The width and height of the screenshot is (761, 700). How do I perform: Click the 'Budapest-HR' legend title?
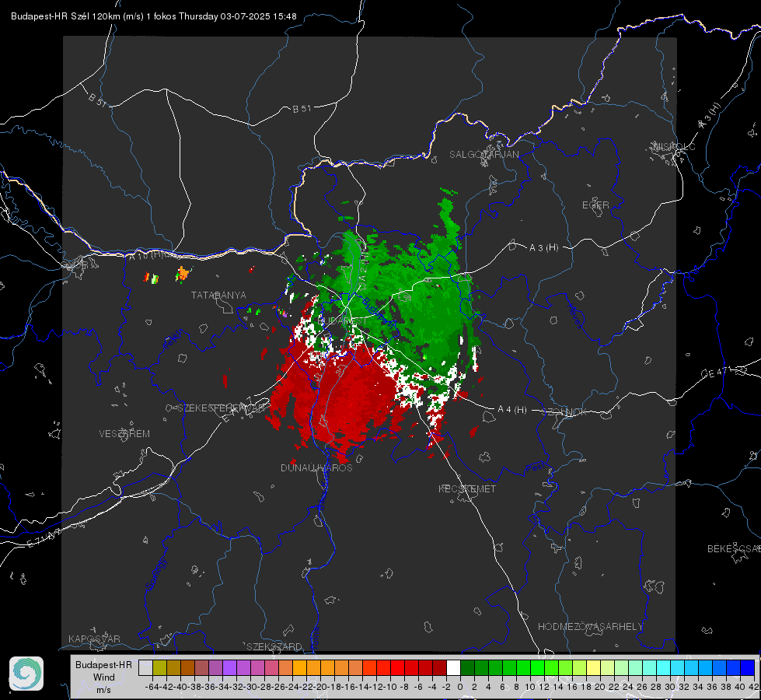103,664
